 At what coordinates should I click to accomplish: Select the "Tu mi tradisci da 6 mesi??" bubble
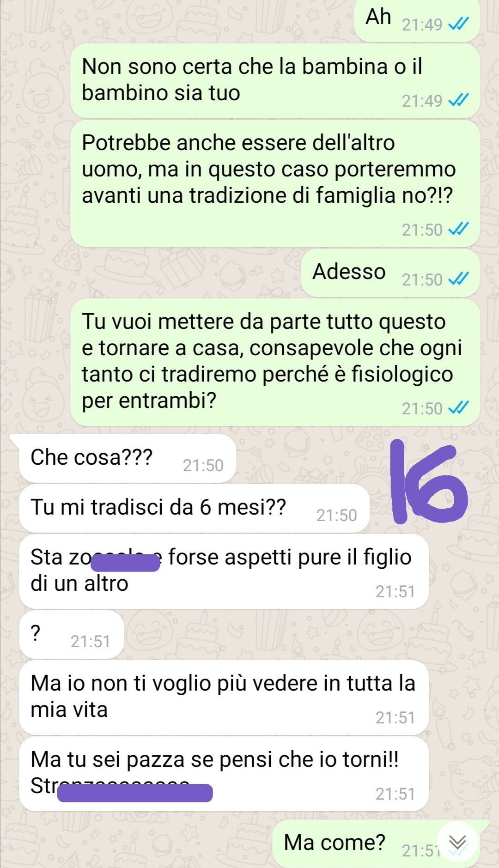(x=194, y=508)
